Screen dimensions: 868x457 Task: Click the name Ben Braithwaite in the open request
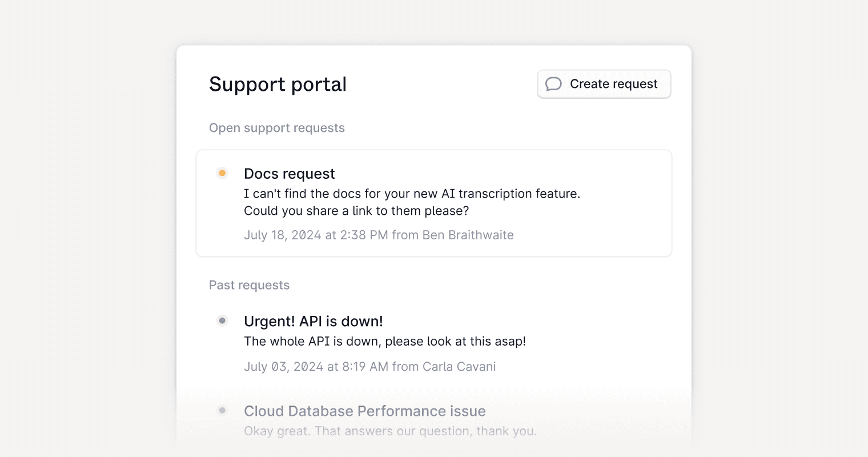(468, 235)
